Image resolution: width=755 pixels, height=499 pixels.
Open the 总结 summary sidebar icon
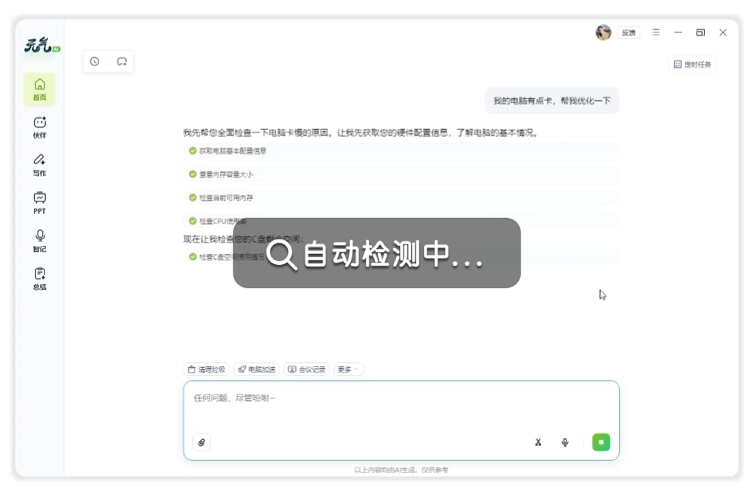click(x=40, y=278)
